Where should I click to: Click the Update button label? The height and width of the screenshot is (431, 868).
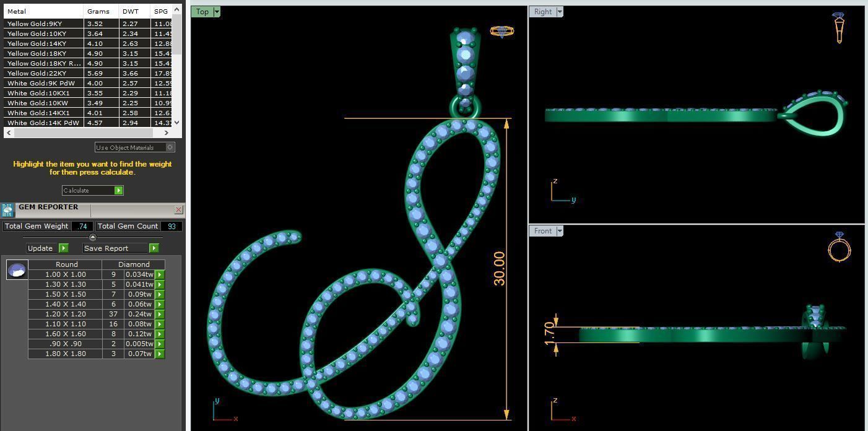(40, 248)
